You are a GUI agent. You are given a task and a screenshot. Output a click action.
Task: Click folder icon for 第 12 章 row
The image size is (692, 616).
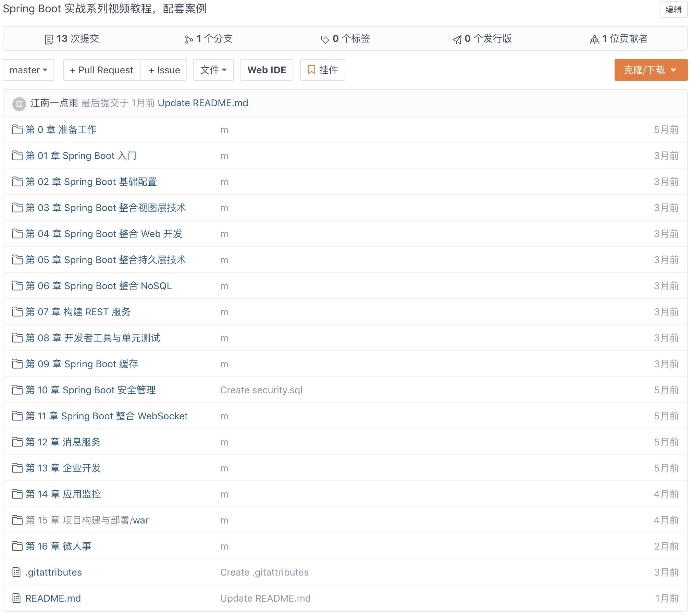(x=17, y=442)
